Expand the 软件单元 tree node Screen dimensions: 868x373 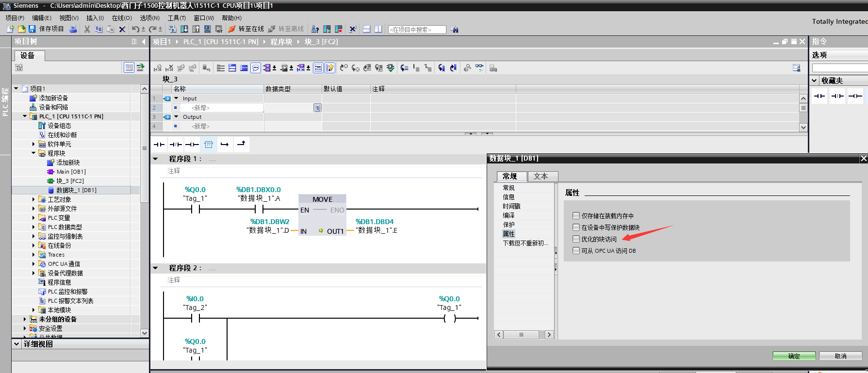pyautogui.click(x=33, y=144)
